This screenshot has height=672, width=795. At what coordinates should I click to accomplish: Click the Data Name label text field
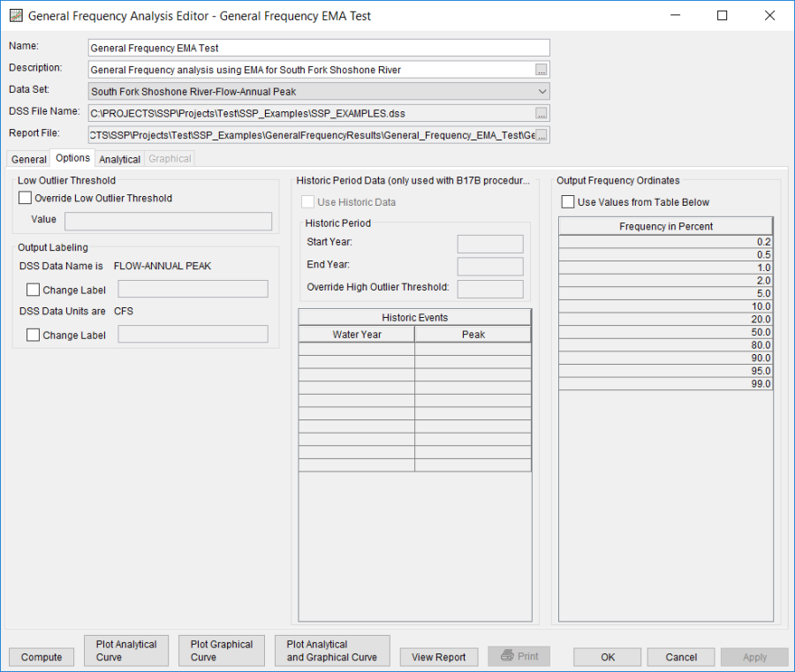coord(193,289)
